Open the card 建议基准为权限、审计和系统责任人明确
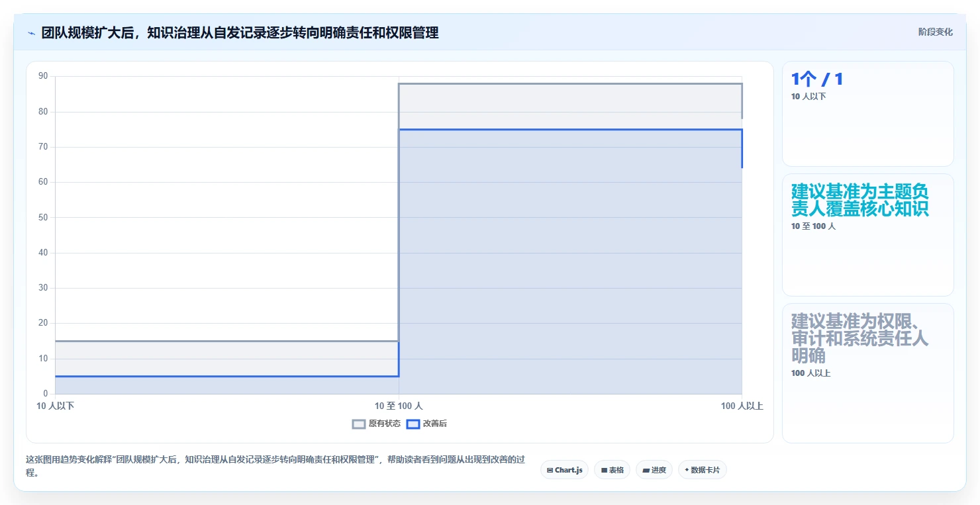Image resolution: width=980 pixels, height=505 pixels. (867, 373)
